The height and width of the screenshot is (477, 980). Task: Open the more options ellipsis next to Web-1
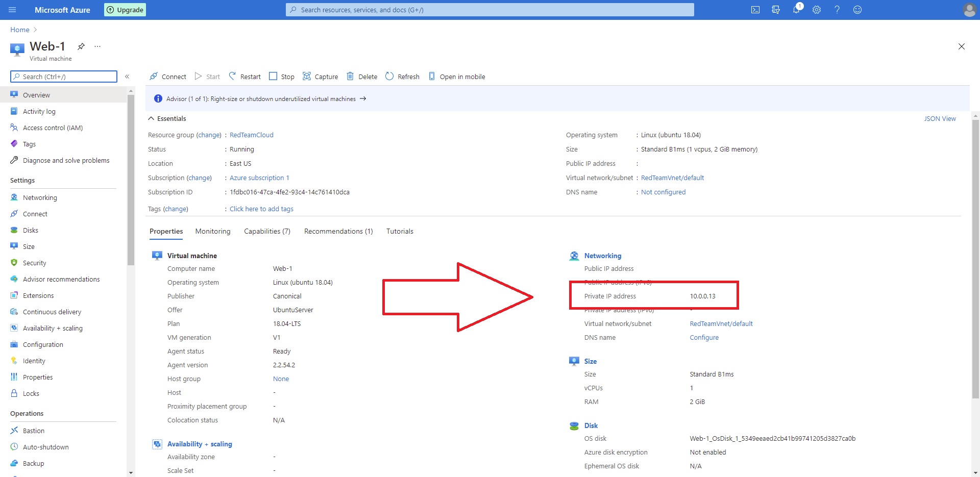pos(97,46)
